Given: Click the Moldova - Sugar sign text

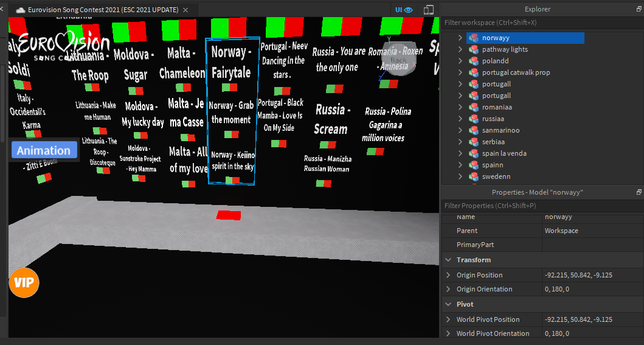Looking at the screenshot, I should tap(135, 64).
